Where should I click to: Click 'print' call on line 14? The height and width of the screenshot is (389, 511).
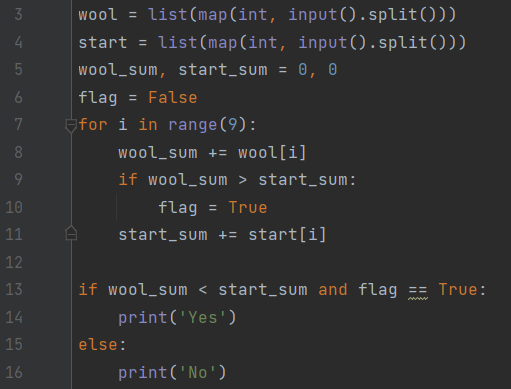click(143, 318)
